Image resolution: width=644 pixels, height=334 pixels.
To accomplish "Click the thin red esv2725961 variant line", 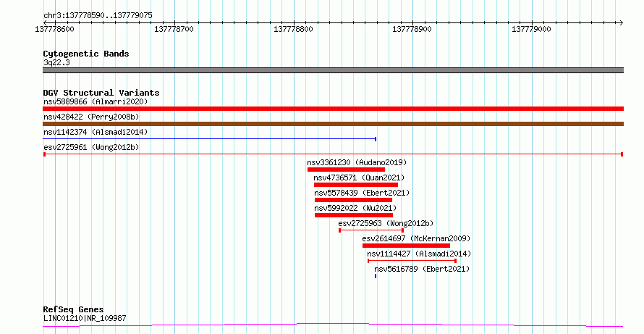I will coord(333,154).
